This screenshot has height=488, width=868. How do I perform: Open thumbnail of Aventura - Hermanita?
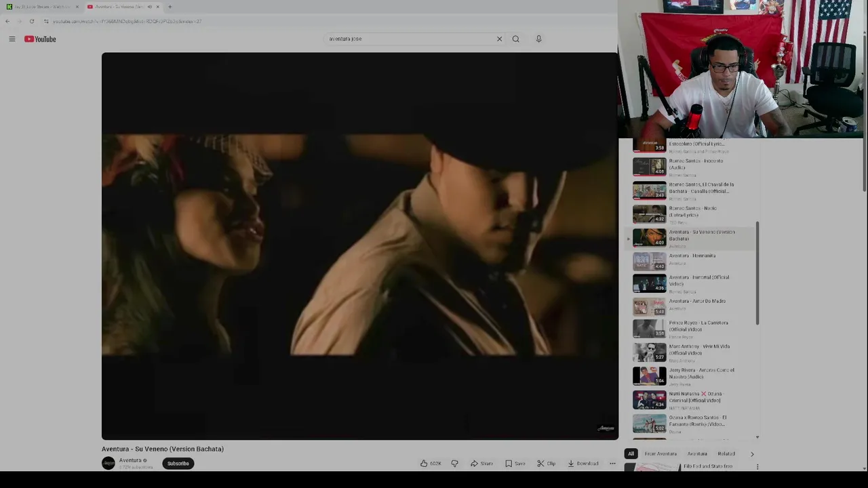click(x=650, y=262)
